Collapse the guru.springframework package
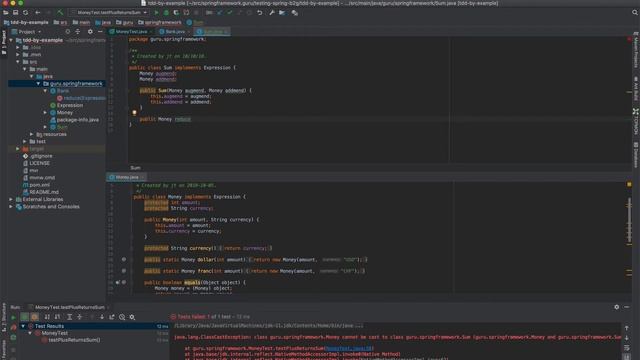Image resolution: width=640 pixels, height=360 pixels. click(39, 84)
